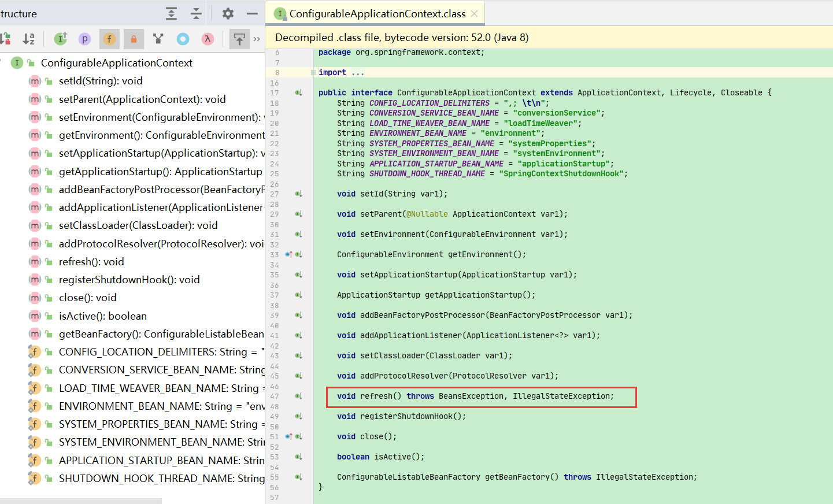833x504 pixels.
Task: Select isActive(): boolean in Structure tree
Action: pyautogui.click(x=103, y=316)
